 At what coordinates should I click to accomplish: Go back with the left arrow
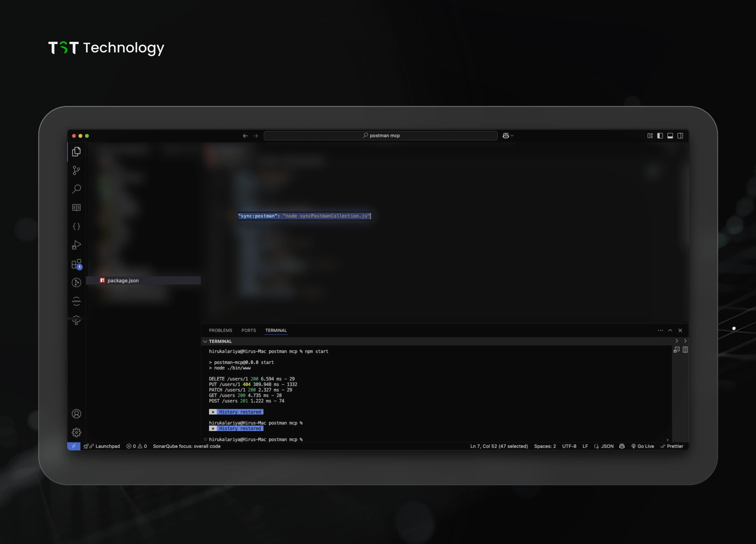[245, 136]
